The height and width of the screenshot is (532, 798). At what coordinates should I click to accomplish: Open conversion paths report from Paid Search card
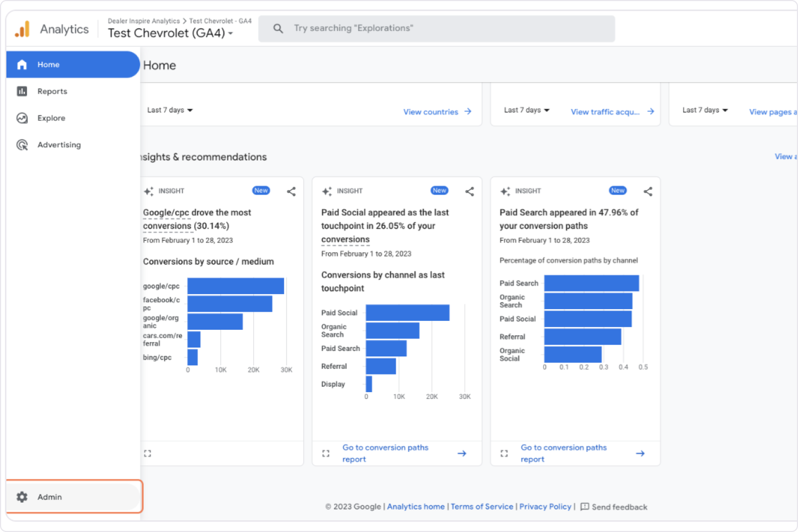[563, 453]
